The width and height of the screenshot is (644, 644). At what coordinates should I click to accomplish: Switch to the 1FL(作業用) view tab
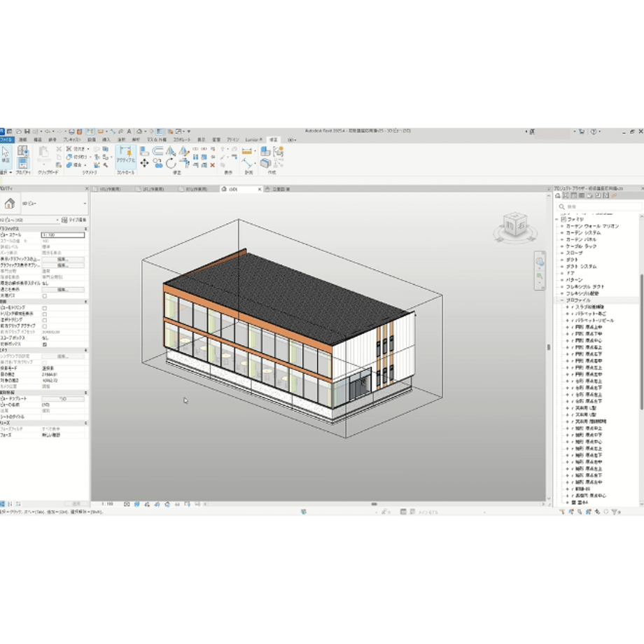click(110, 189)
